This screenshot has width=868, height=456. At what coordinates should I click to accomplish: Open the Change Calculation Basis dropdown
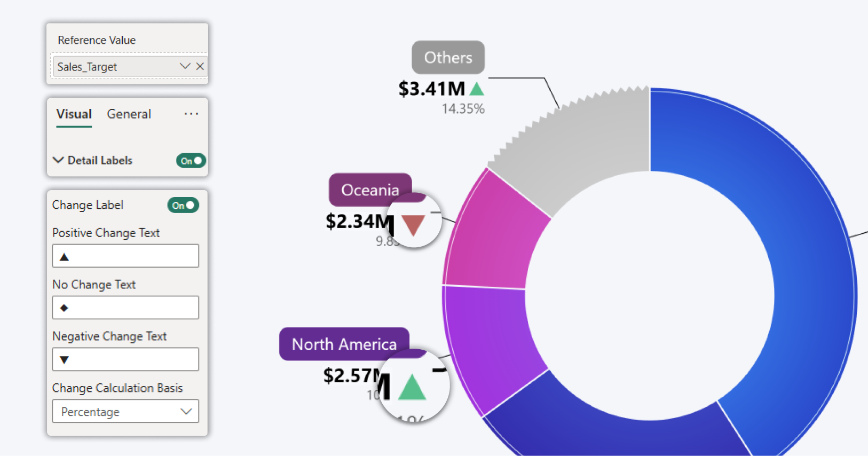125,412
